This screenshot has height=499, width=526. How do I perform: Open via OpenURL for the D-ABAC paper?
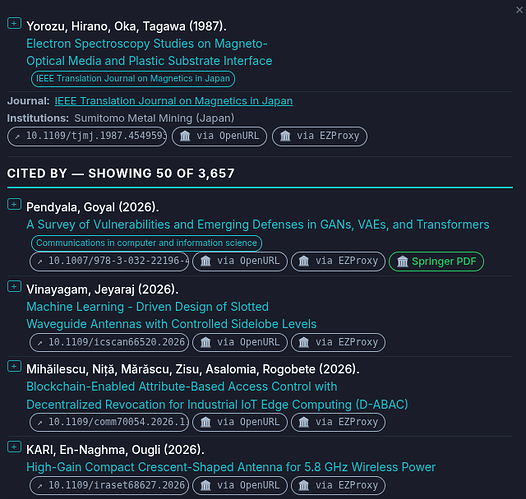point(240,422)
